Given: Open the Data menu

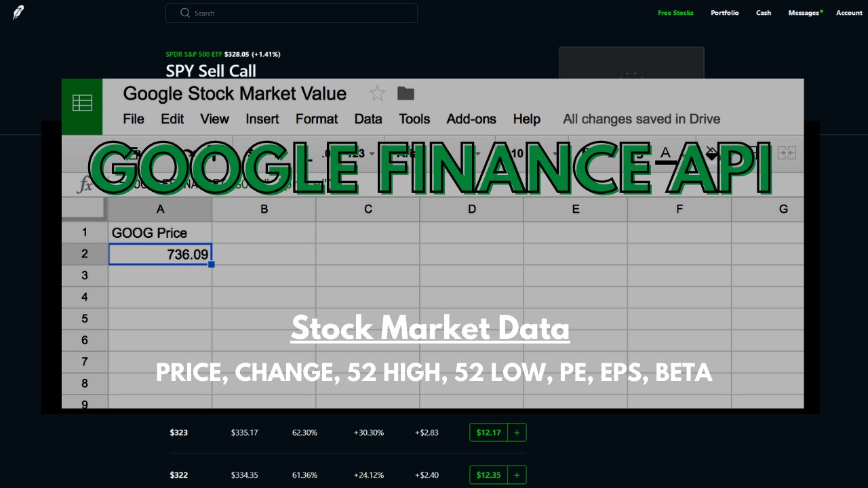Looking at the screenshot, I should point(368,119).
